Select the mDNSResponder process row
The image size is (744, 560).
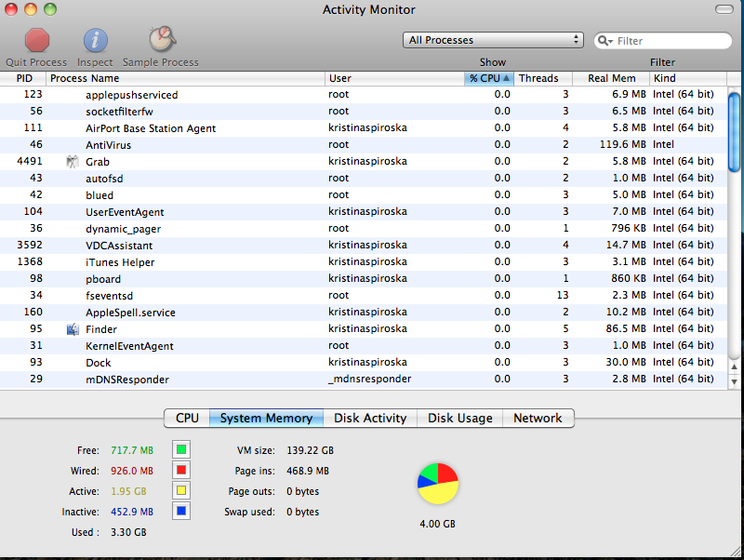[x=364, y=380]
